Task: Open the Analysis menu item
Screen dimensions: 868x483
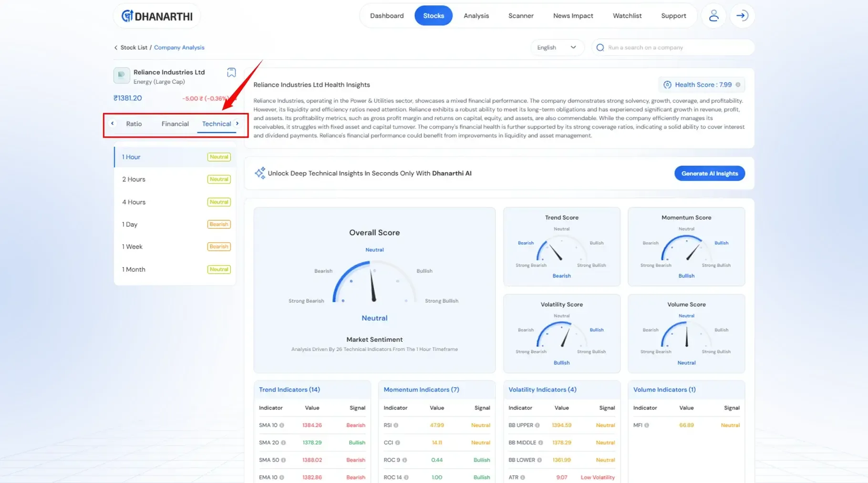Action: point(476,16)
